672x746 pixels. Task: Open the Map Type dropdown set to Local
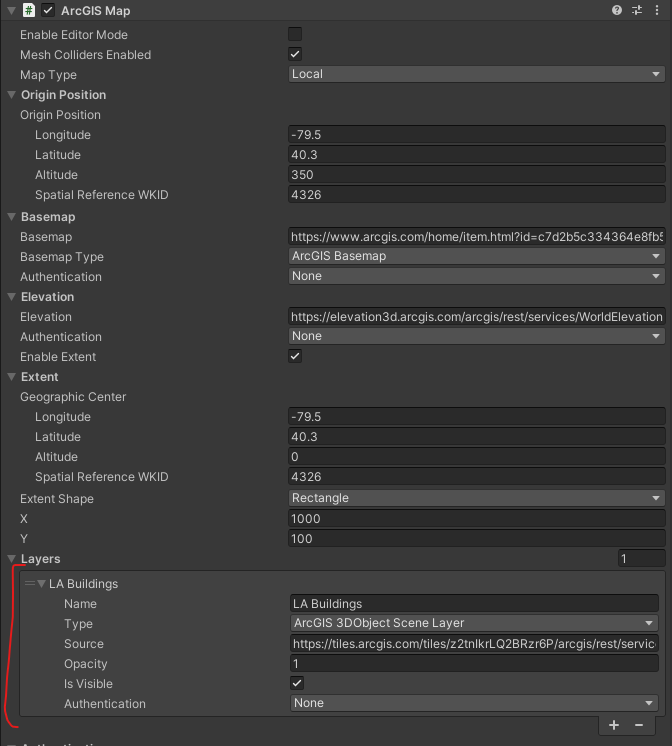pos(476,74)
